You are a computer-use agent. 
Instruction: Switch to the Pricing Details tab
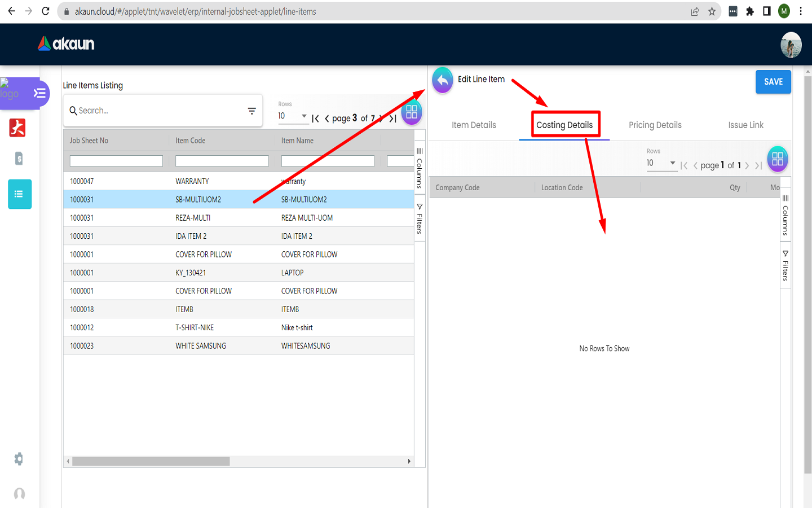tap(655, 125)
